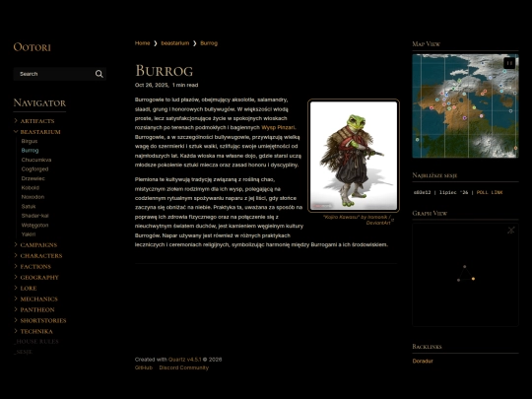532x399 pixels.
Task: Click the 'Oct 26, 2025' date text
Action: pyautogui.click(x=152, y=85)
